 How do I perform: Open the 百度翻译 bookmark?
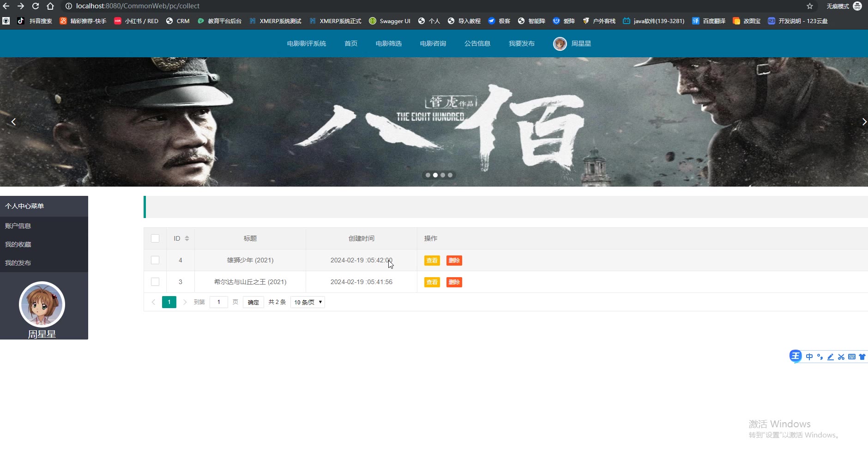pos(709,21)
